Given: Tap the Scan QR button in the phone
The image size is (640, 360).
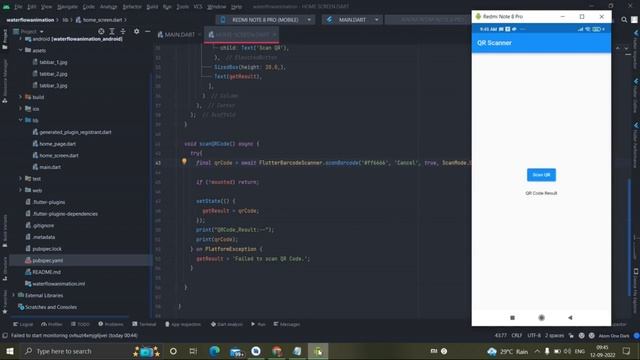Looking at the screenshot, I should pos(541,175).
